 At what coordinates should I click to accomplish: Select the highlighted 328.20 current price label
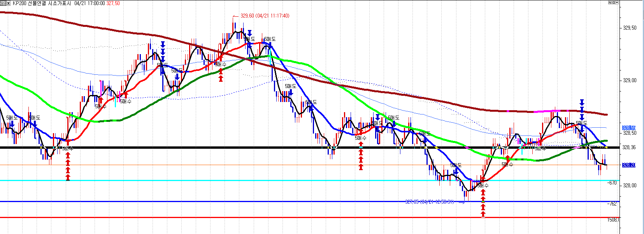click(628, 165)
